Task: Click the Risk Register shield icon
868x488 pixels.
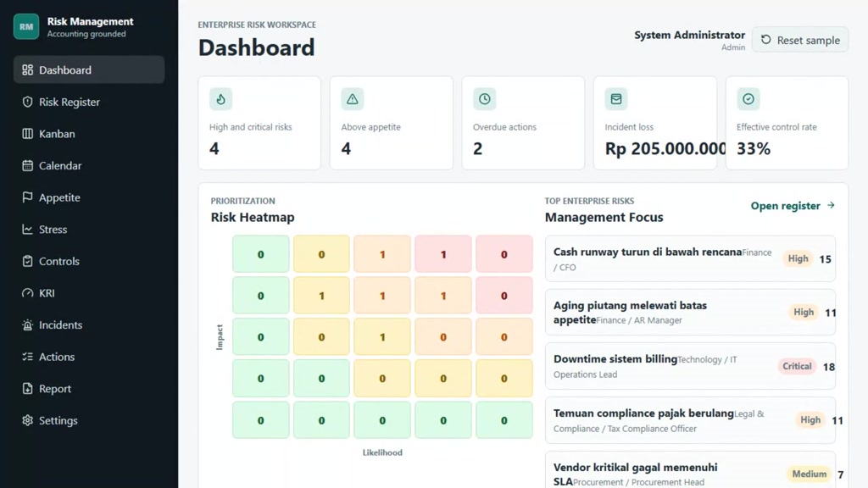Action: [x=27, y=102]
